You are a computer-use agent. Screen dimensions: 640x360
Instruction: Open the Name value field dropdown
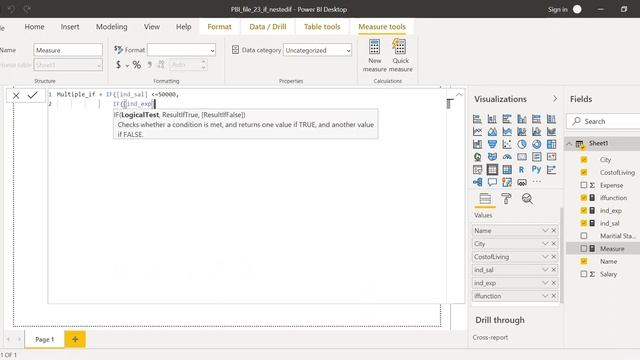coord(545,231)
